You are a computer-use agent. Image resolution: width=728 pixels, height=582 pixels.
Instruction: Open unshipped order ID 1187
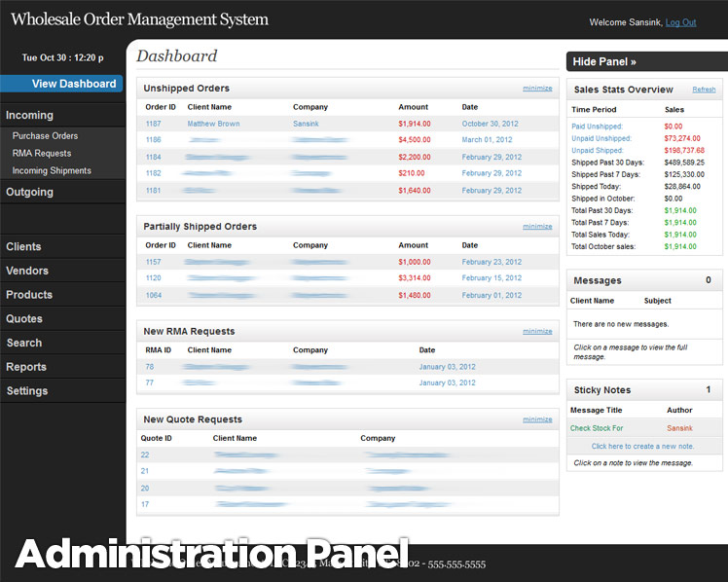tap(153, 124)
